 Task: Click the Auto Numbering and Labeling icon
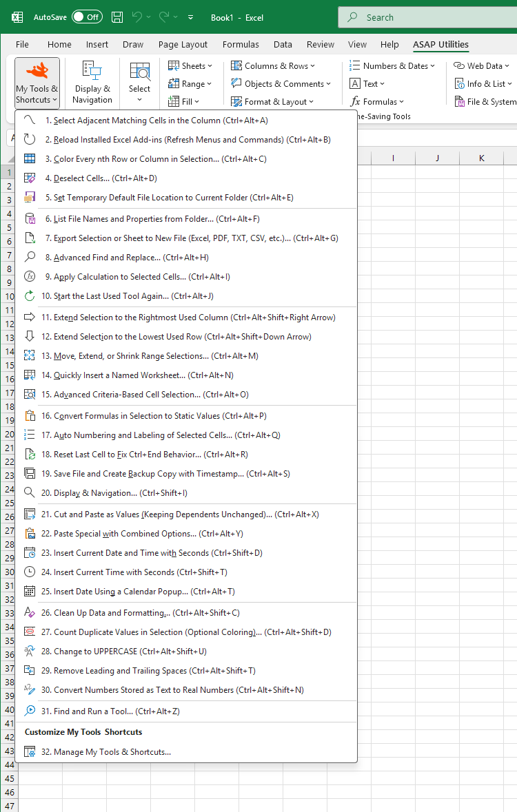pyautogui.click(x=30, y=435)
